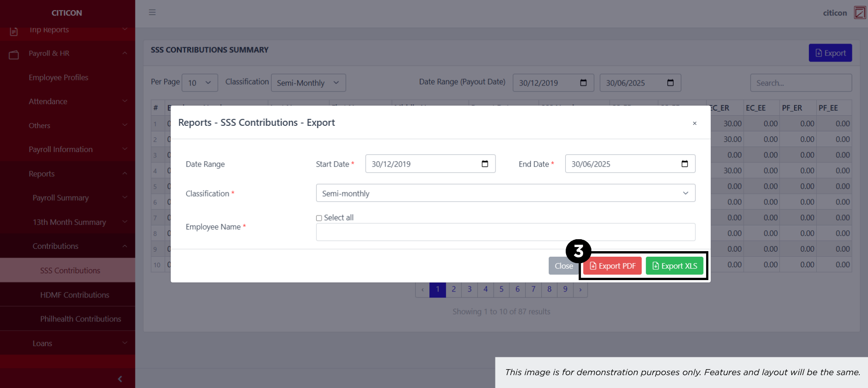
Task: Open the Semi-Monthly classification filter dropdown
Action: 308,83
